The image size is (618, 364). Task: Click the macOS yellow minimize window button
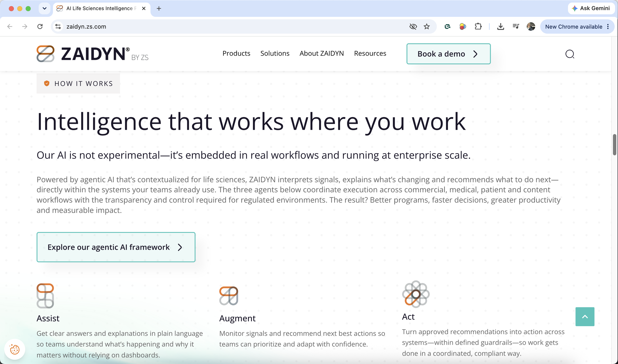pos(20,8)
